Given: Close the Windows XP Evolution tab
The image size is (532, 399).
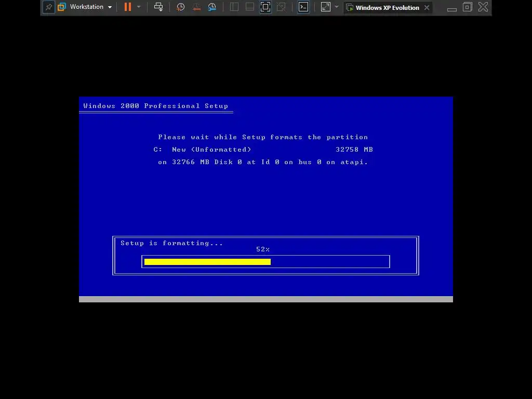Looking at the screenshot, I should coord(427,7).
